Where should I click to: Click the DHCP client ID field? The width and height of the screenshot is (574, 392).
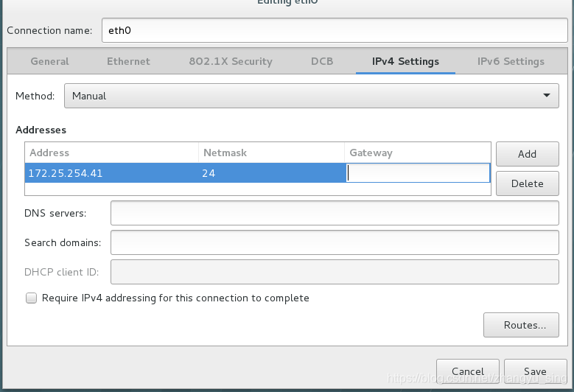point(335,272)
